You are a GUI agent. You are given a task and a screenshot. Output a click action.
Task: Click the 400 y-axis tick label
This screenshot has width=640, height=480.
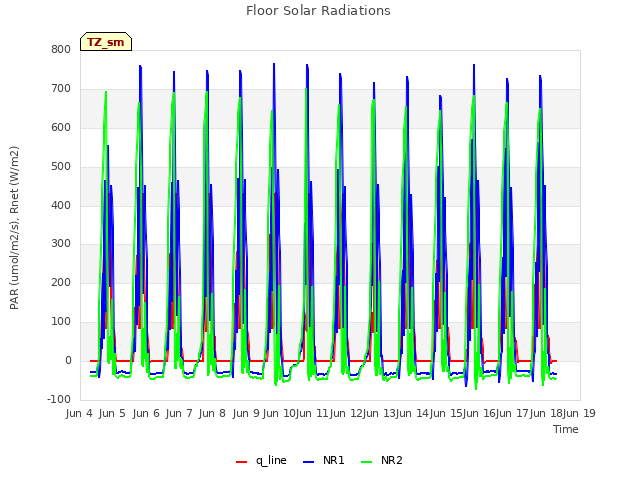coord(61,205)
